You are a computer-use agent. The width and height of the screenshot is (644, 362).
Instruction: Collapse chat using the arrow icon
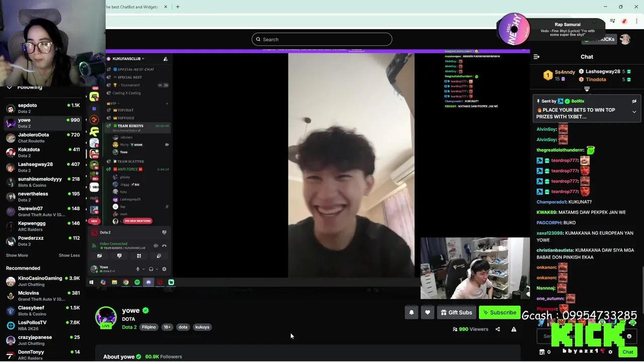536,57
